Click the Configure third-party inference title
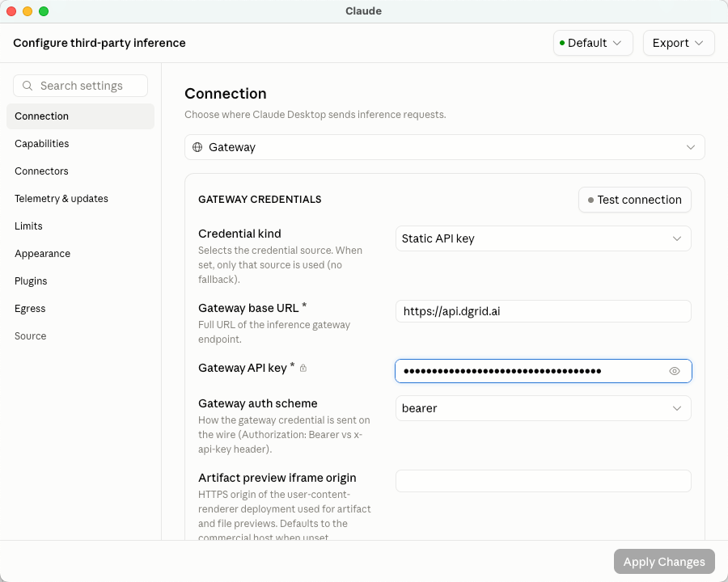728x582 pixels. click(x=99, y=43)
